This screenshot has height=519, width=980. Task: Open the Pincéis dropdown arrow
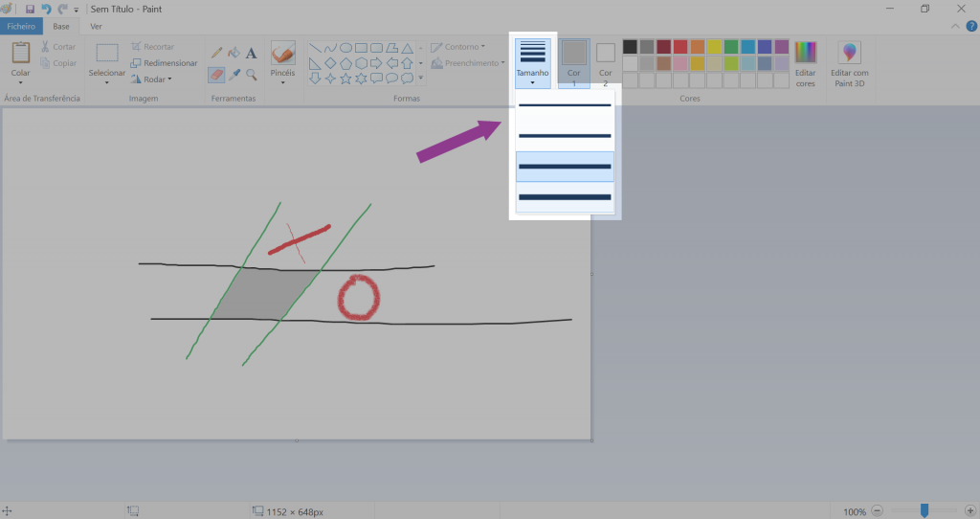coord(282,82)
